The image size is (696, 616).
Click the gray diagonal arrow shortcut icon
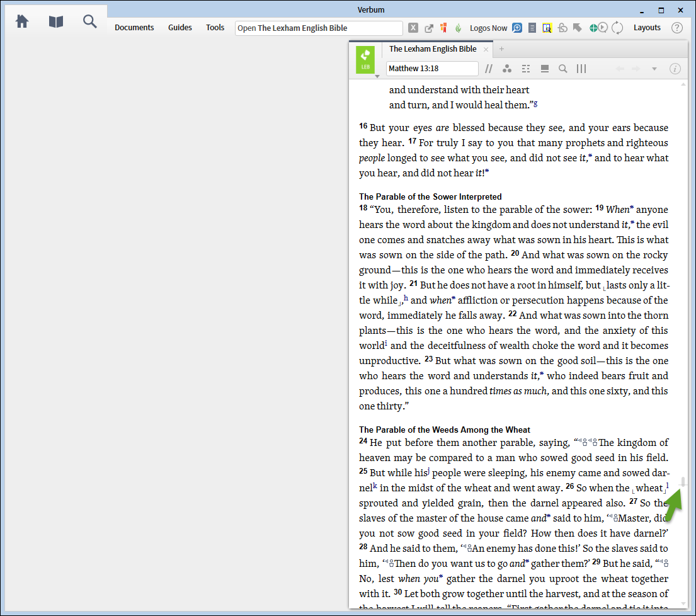pyautogui.click(x=577, y=28)
